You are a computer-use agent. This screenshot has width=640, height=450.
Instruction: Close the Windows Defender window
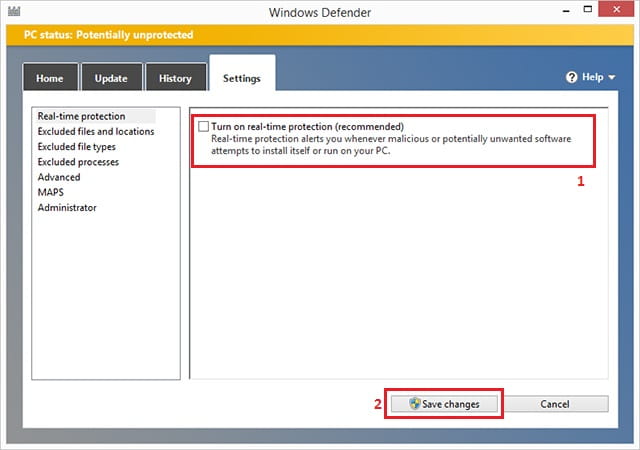pos(616,9)
